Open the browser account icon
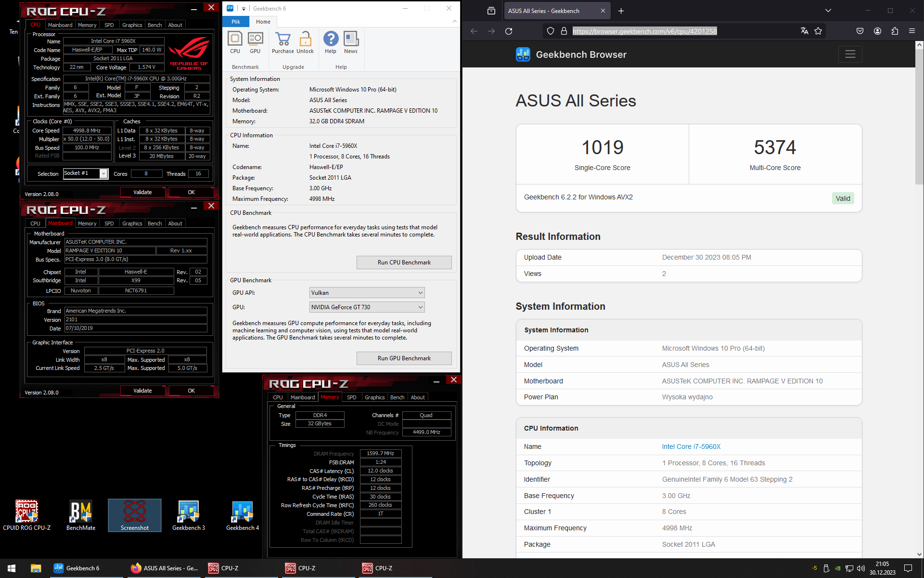The height and width of the screenshot is (578, 924). pyautogui.click(x=877, y=31)
